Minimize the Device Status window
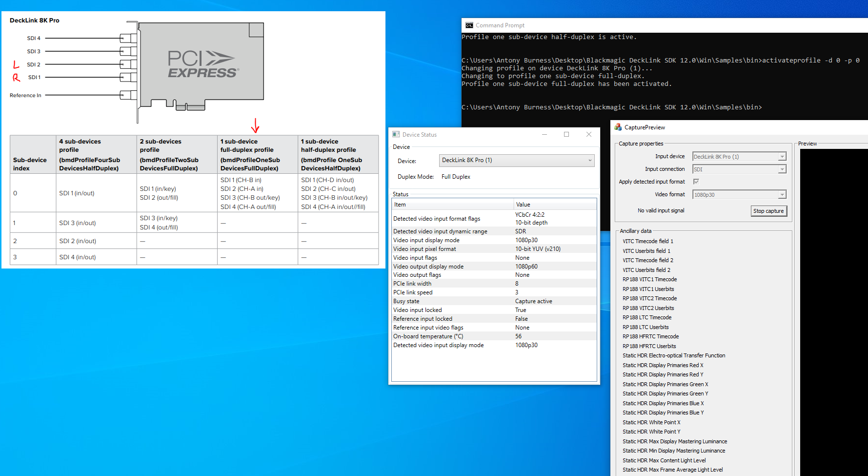Image resolution: width=868 pixels, height=476 pixels. tap(544, 134)
